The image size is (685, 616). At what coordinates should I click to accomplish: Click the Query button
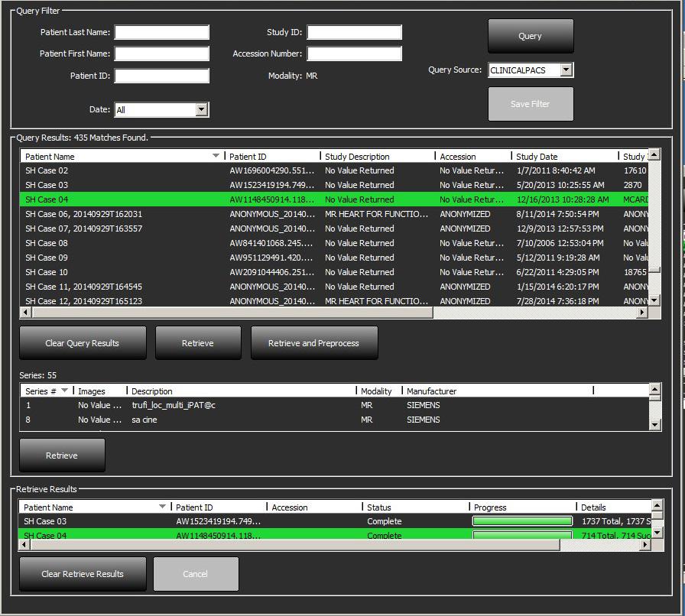click(531, 36)
